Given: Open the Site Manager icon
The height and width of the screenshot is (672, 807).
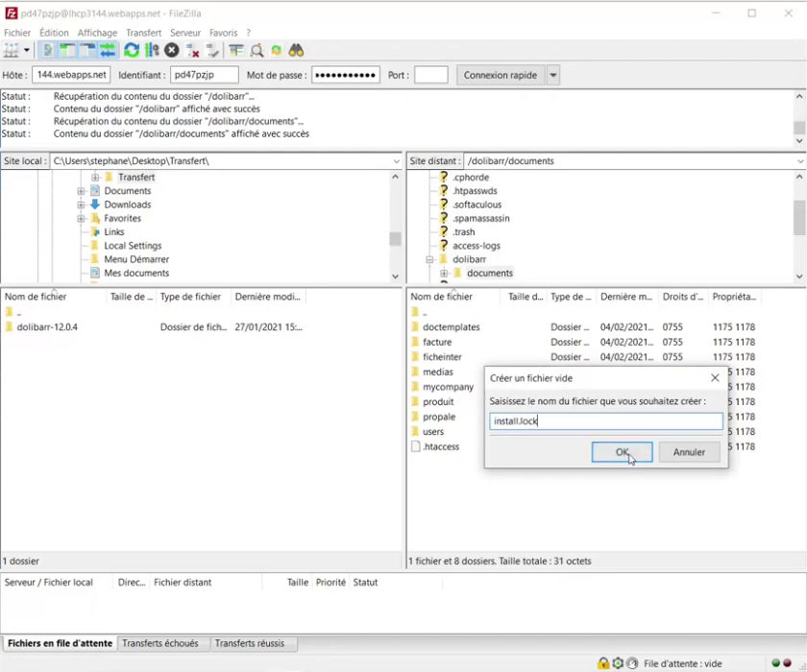Looking at the screenshot, I should (12, 51).
